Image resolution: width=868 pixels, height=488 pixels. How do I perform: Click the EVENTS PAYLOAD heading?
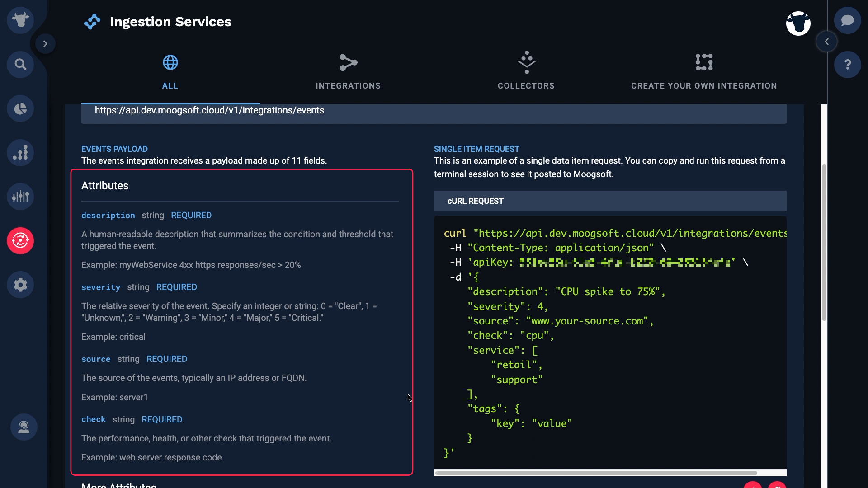coord(114,149)
